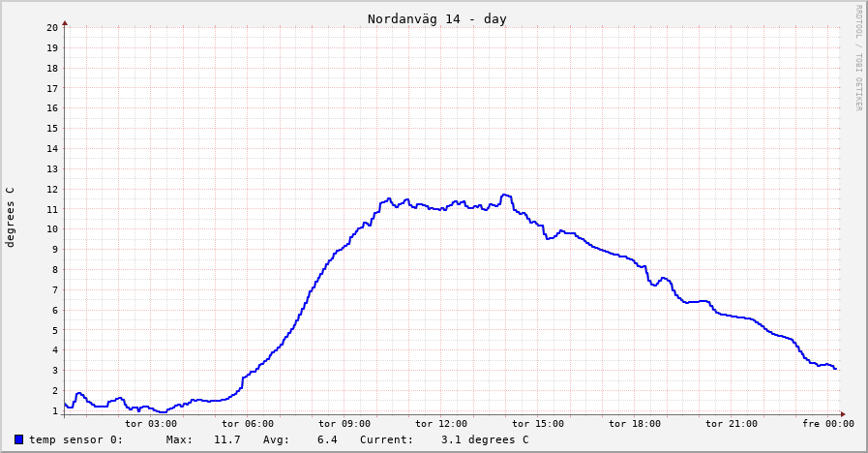This screenshot has height=453, width=868.
Task: Click the 'tor 06:00' time label
Action: pyautogui.click(x=248, y=423)
